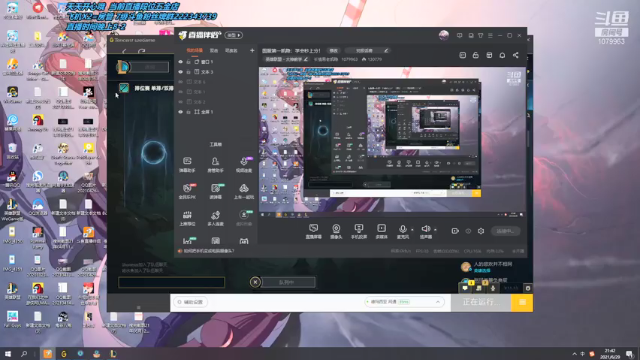Refresh the League client window
640x360 pixels.
141,51
